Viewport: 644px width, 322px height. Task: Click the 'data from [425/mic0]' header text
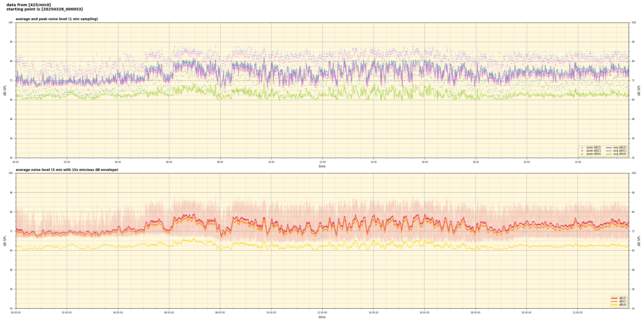28,5
